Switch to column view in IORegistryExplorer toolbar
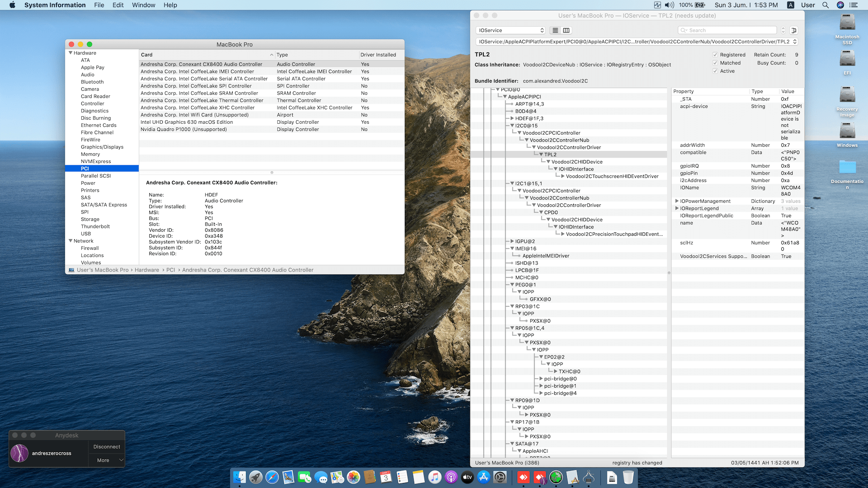The image size is (868, 488). click(x=566, y=30)
